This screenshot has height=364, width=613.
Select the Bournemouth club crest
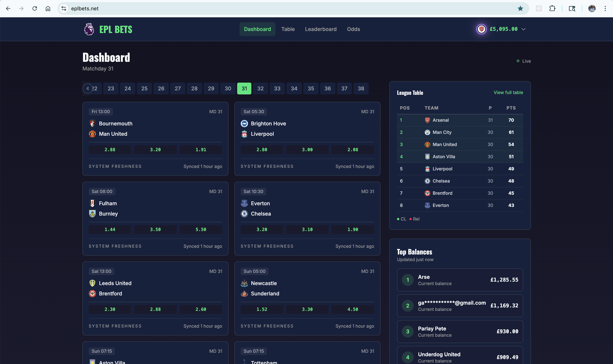pos(92,123)
